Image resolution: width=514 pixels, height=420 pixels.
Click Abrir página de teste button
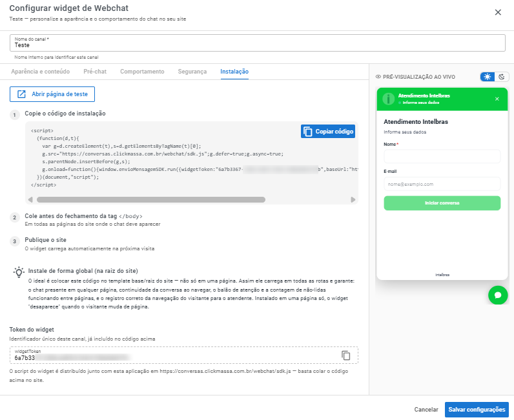(x=52, y=94)
